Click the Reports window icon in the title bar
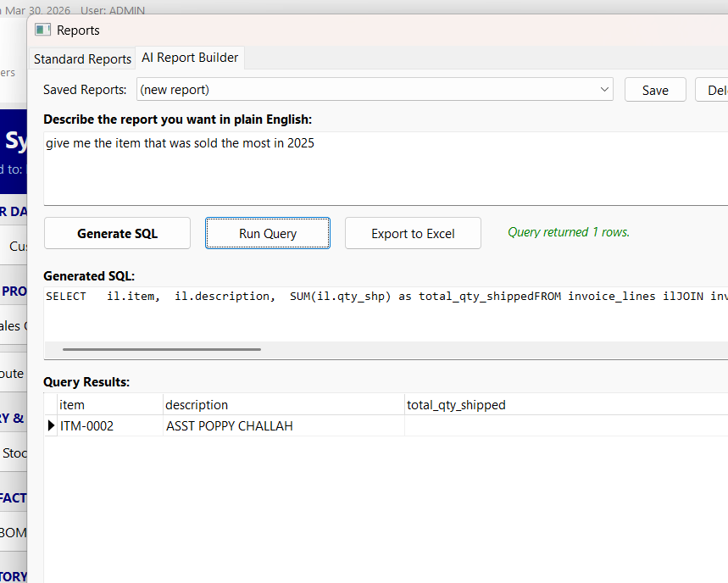The height and width of the screenshot is (583, 728). pos(42,29)
